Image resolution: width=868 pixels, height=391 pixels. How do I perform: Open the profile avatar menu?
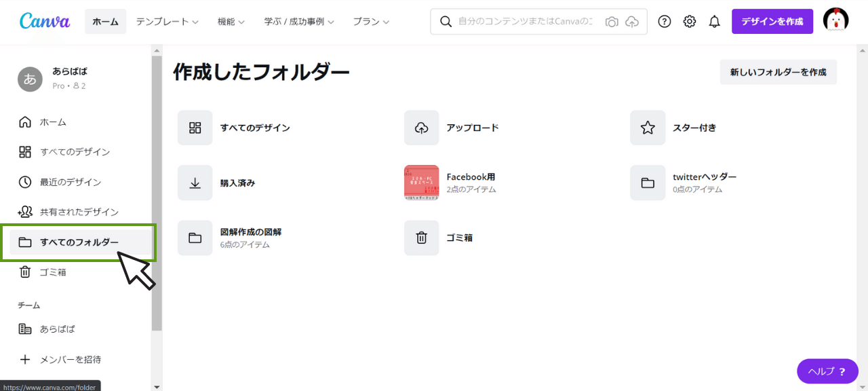[x=835, y=21]
